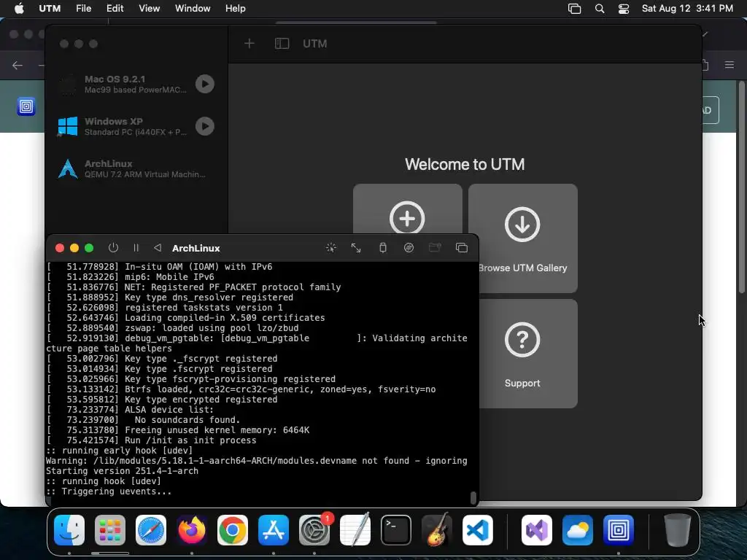Start the Mac OS 9.2.1 virtual machine
Viewport: 747px width, 560px height.
tap(205, 84)
